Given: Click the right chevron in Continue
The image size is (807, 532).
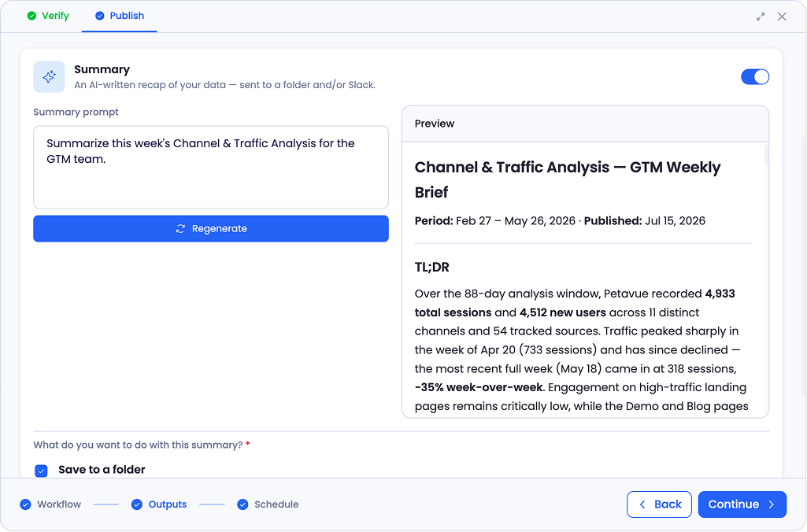Looking at the screenshot, I should coord(771,504).
